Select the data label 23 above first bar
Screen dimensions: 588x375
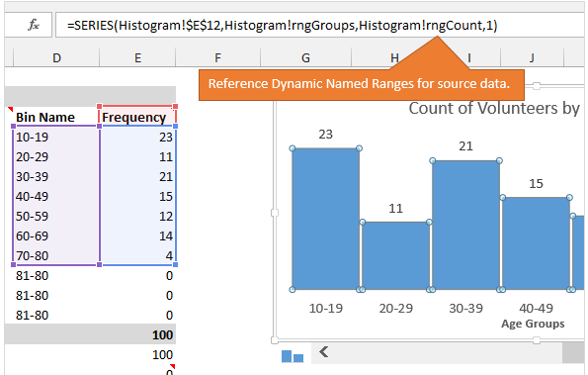[x=325, y=134]
